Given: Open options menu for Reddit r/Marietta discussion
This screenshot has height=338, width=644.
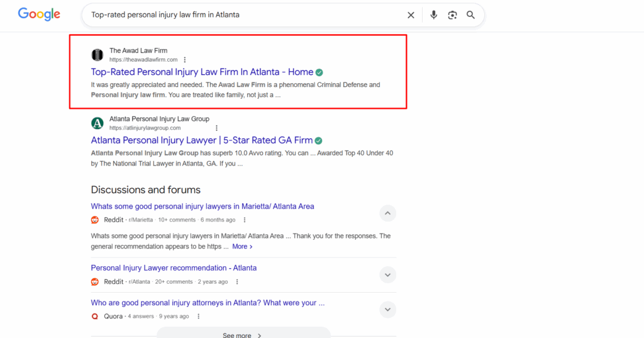Looking at the screenshot, I should (x=245, y=220).
